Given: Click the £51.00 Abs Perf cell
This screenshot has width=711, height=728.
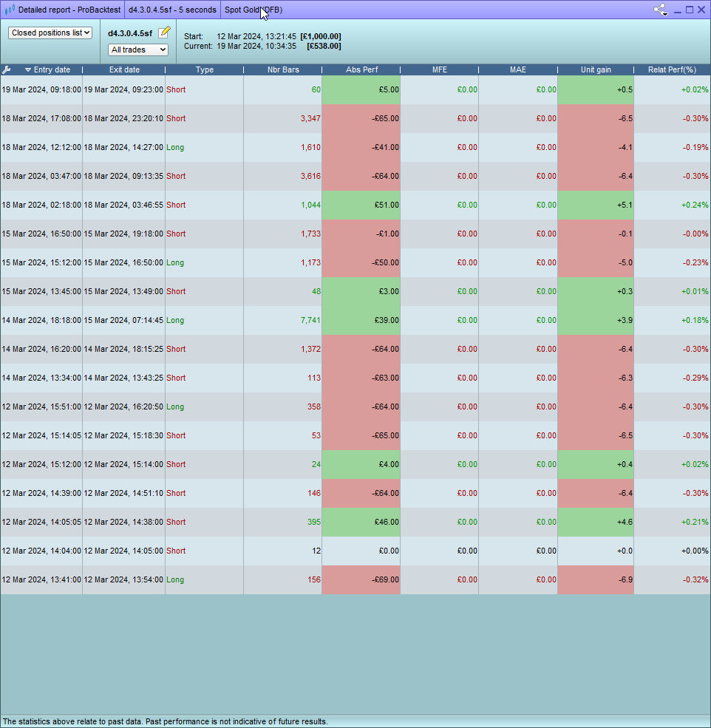Looking at the screenshot, I should pos(361,205).
